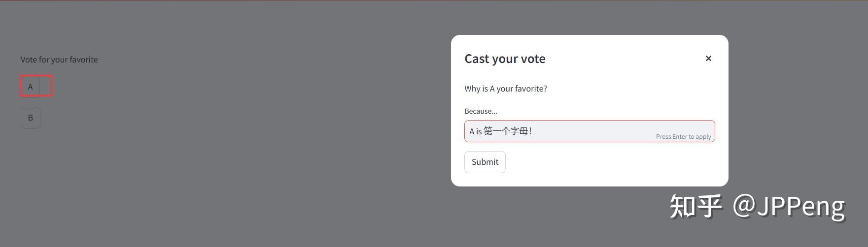Click the 'Because...' field label
This screenshot has height=247, width=868.
(481, 111)
